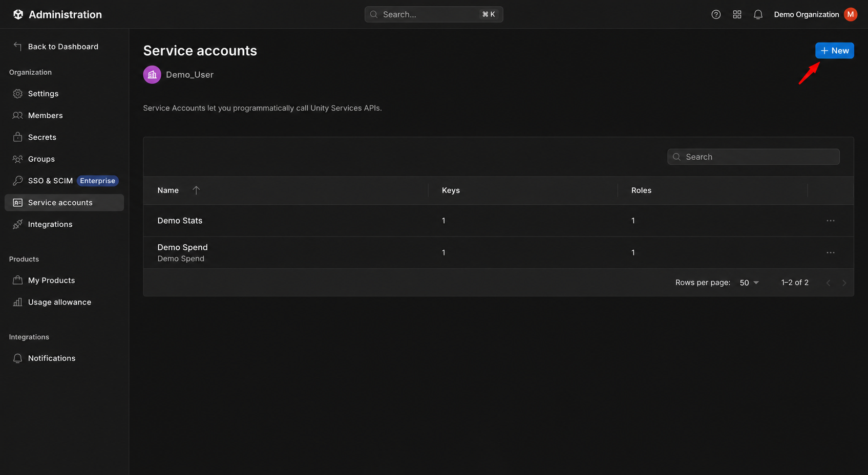
Task: Create a new service account with New button
Action: point(834,51)
